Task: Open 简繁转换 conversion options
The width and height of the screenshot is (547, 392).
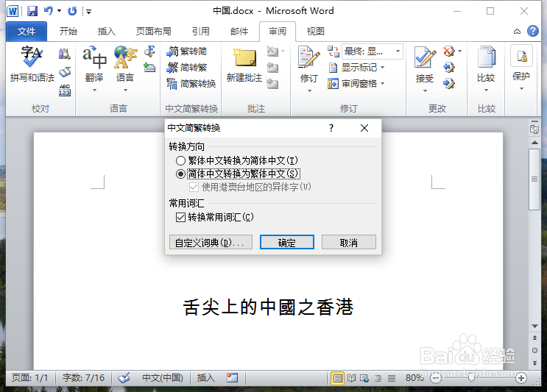Action: [x=191, y=84]
